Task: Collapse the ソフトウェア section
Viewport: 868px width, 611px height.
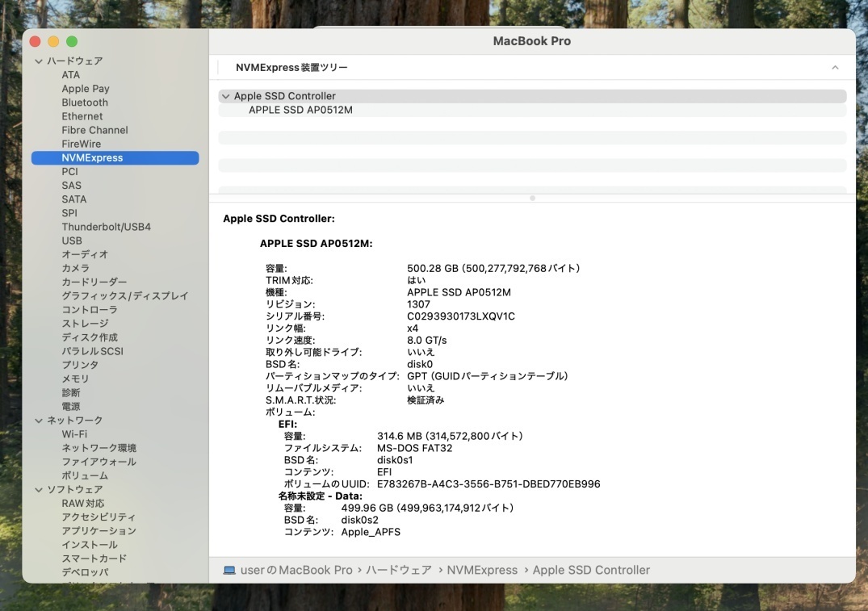Action: point(39,490)
